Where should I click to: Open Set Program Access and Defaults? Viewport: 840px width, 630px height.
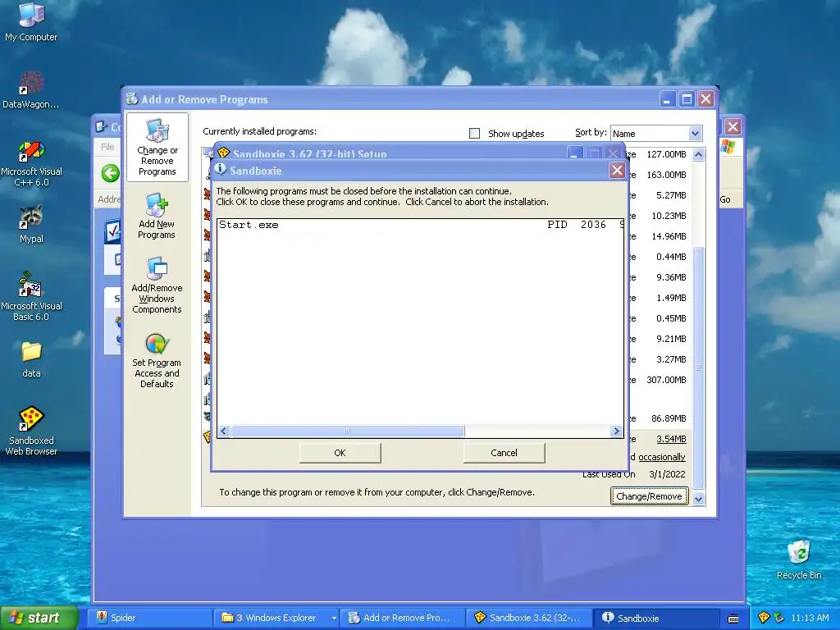pos(157,361)
